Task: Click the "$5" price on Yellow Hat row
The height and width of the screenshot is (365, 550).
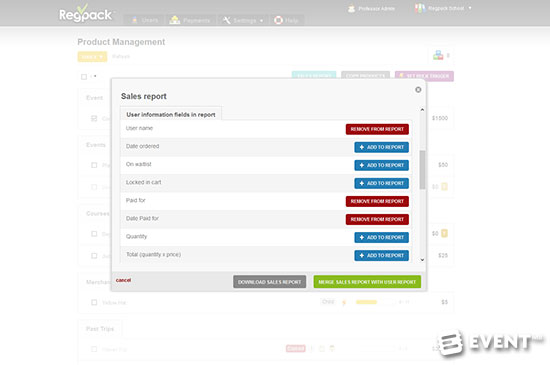Action: (x=444, y=302)
